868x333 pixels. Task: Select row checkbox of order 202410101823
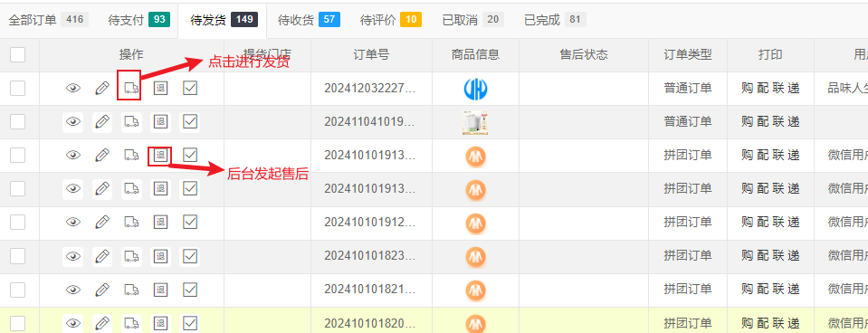(18, 257)
